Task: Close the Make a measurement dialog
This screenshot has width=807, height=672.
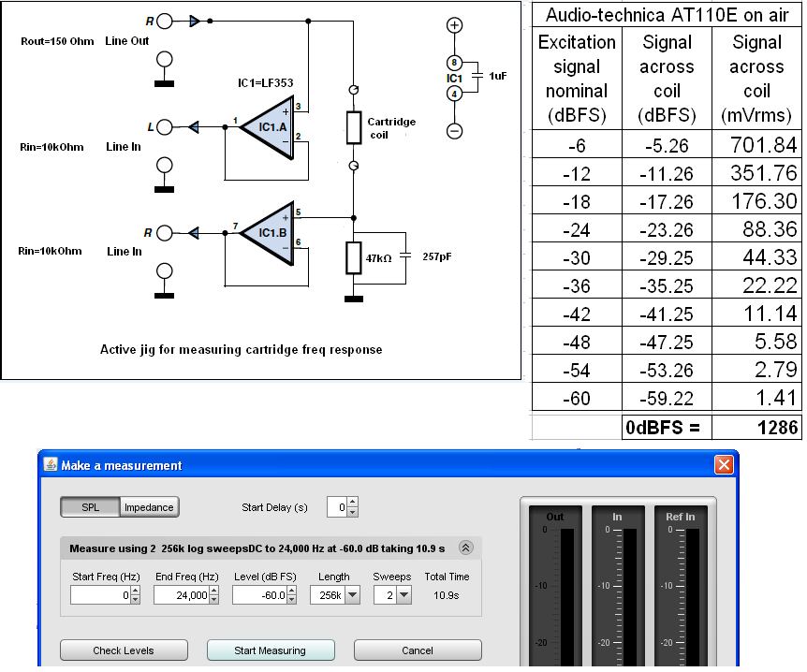Action: (724, 464)
